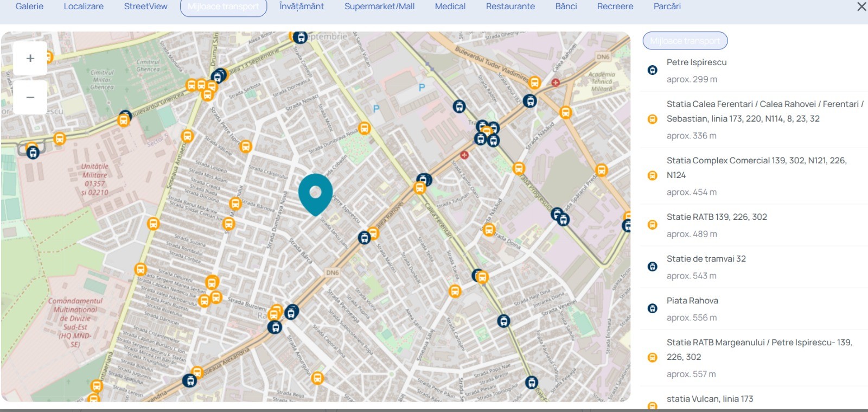Open the Bănci tab
The image size is (868, 412).
566,7
